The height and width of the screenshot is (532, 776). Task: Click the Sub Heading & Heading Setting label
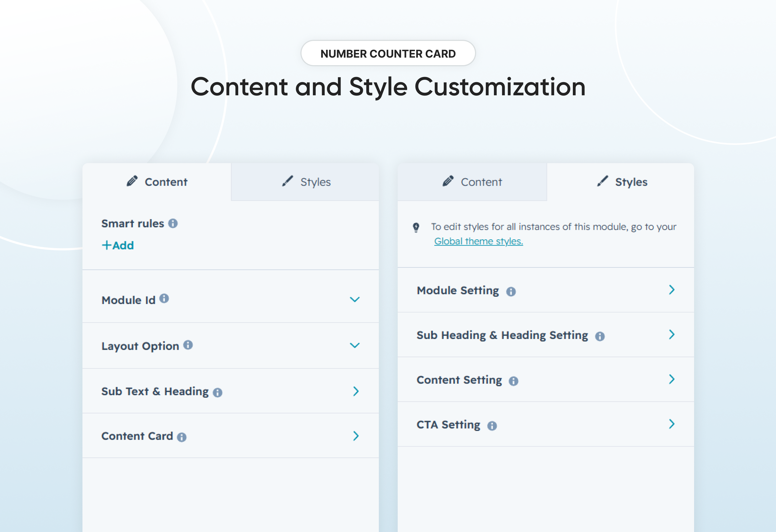(502, 335)
